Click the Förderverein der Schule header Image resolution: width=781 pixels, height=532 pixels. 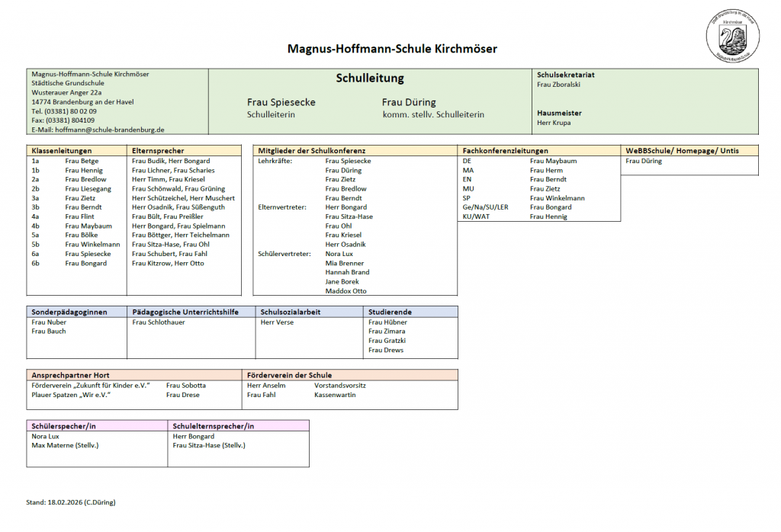pos(289,375)
